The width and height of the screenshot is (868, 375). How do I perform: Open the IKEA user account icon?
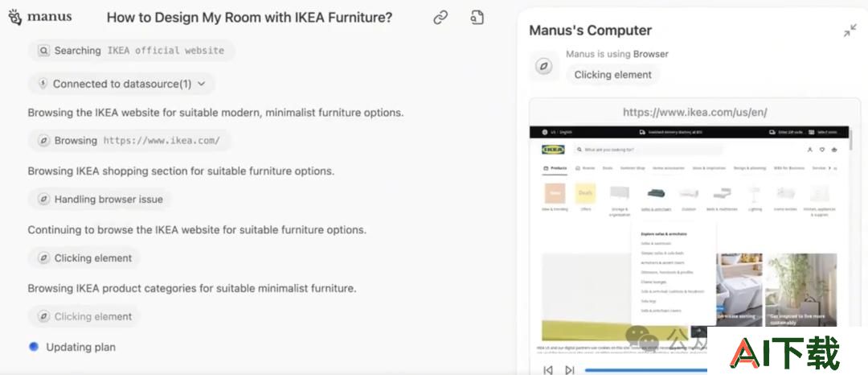[x=810, y=150]
